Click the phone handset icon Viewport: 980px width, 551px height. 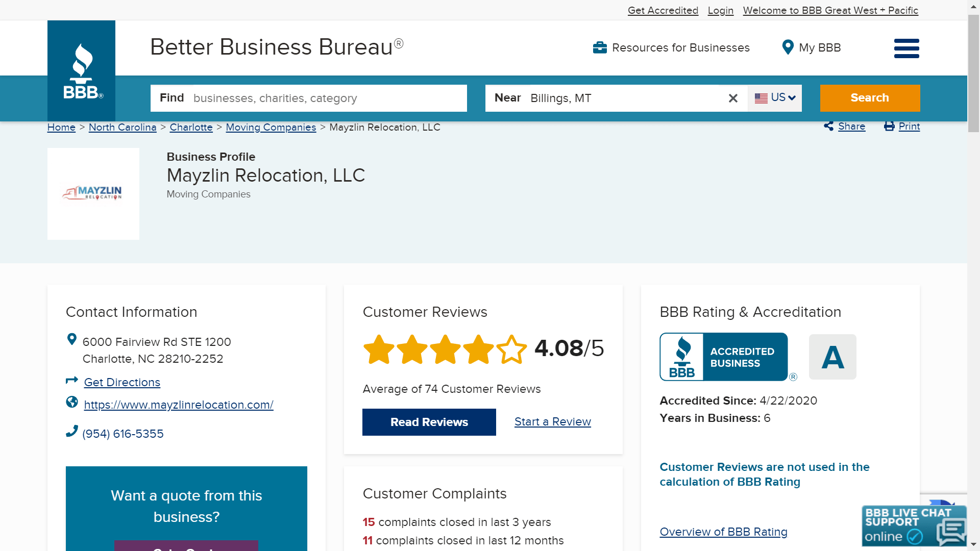(x=72, y=431)
